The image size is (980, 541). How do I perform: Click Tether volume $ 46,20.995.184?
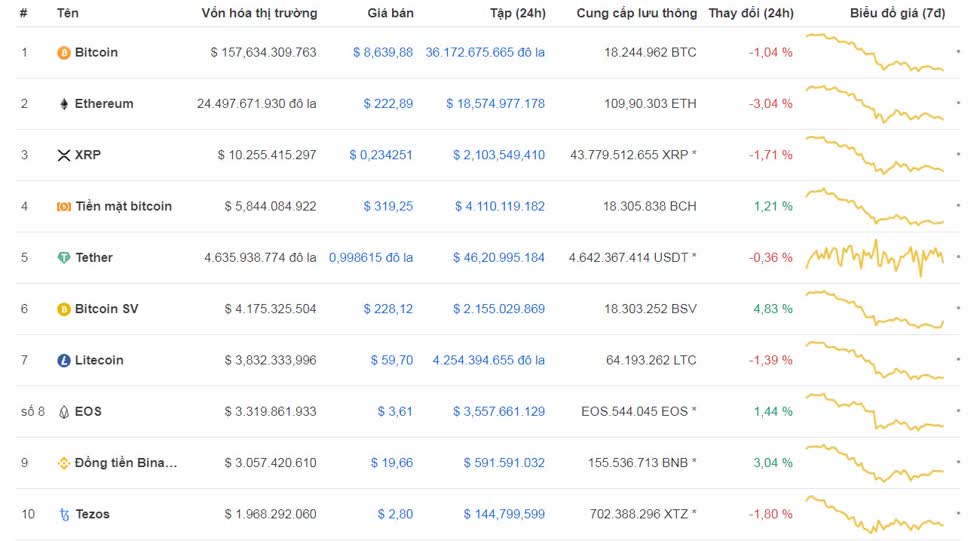click(x=499, y=257)
